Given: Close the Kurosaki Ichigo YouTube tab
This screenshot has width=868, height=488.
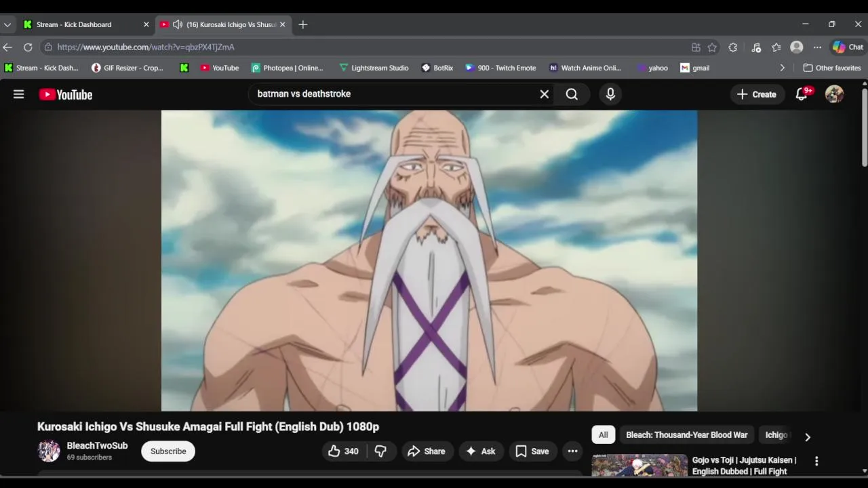Looking at the screenshot, I should (x=283, y=24).
